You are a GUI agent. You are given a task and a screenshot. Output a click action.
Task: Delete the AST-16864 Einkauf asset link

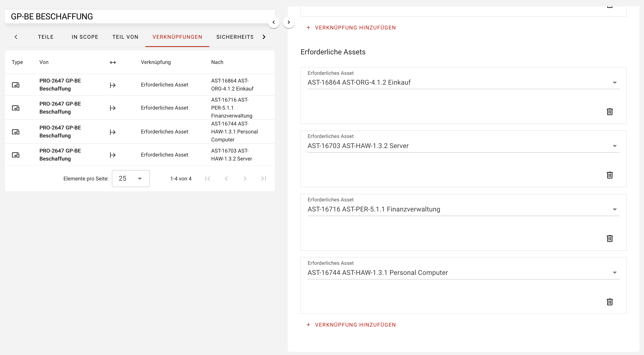(x=610, y=112)
